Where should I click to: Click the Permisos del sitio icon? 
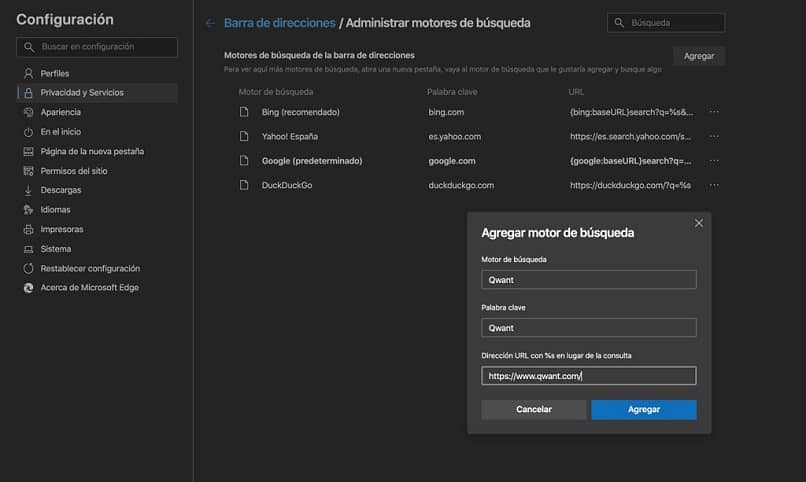click(x=28, y=171)
